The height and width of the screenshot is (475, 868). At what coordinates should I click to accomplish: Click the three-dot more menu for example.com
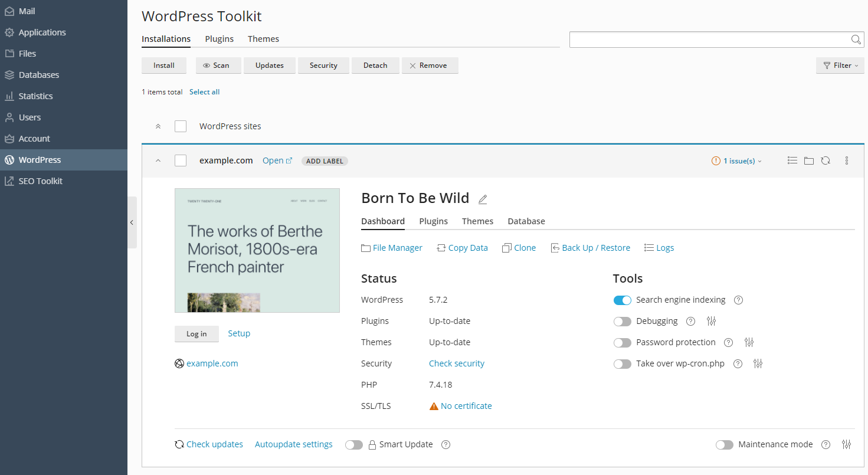pyautogui.click(x=847, y=160)
